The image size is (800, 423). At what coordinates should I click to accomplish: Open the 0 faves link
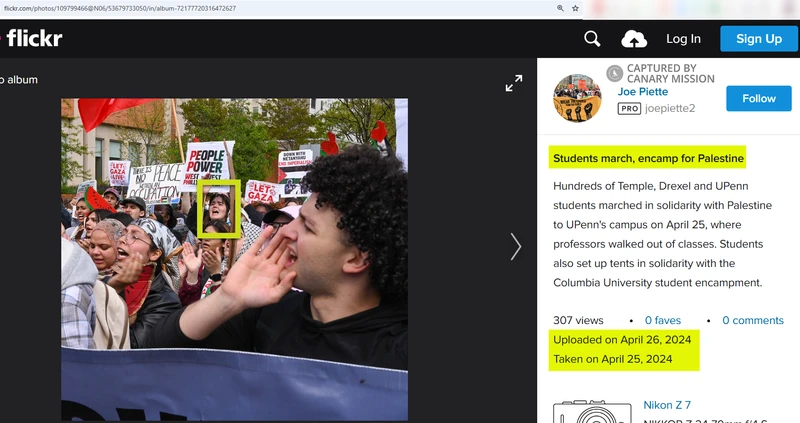click(662, 320)
